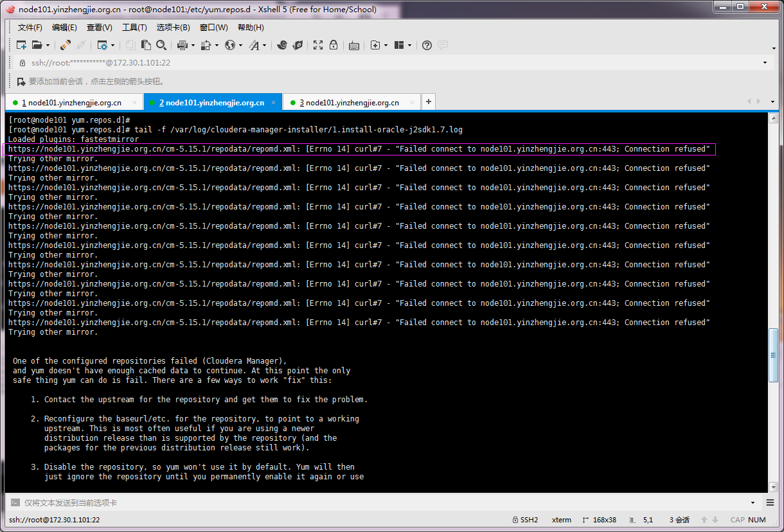Screen dimensions: 784x532
Task: Click the SSH2 status bar entry
Action: (x=525, y=520)
